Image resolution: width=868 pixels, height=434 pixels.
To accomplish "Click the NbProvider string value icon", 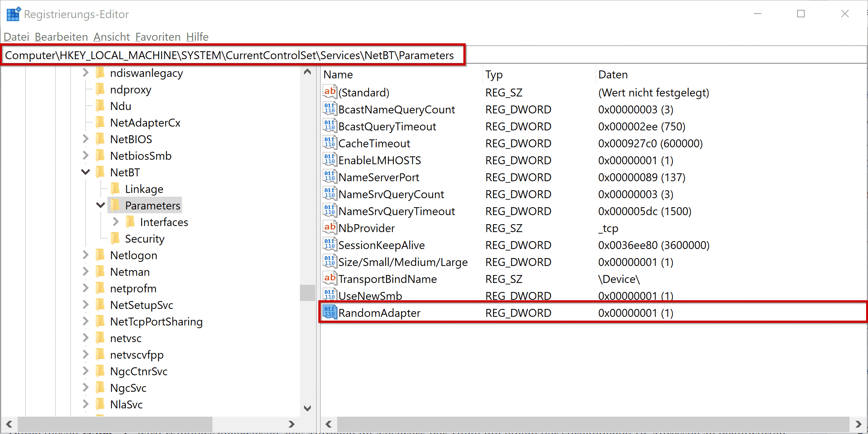I will coord(330,227).
